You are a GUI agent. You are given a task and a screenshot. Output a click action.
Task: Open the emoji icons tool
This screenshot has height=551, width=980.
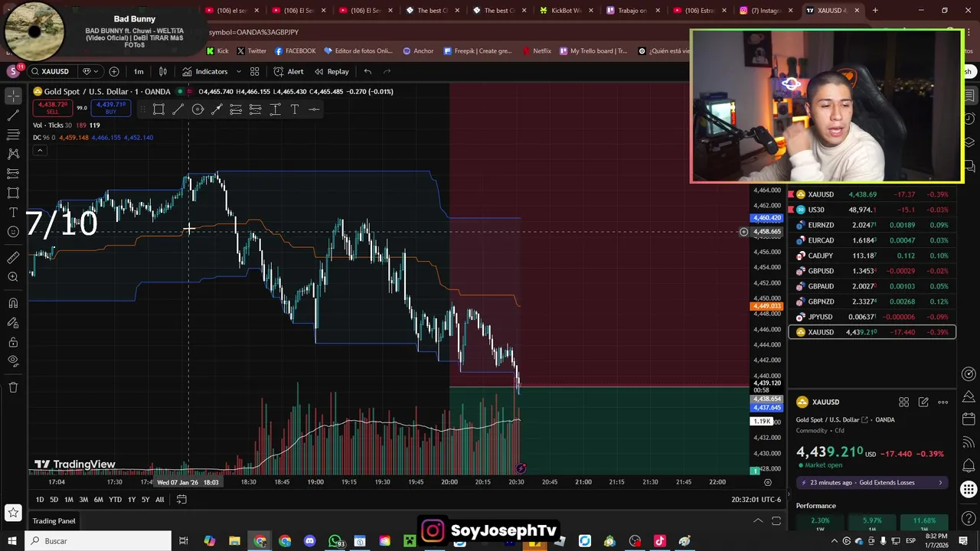click(13, 232)
